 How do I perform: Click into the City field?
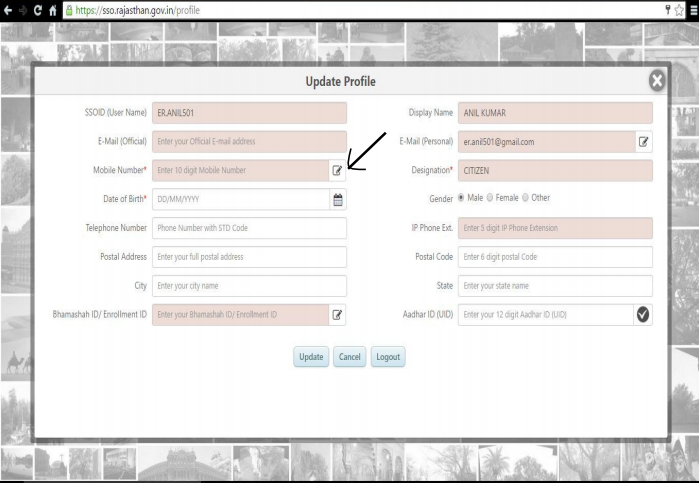coord(249,286)
